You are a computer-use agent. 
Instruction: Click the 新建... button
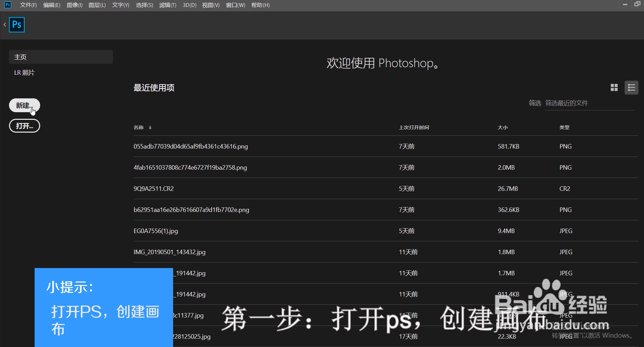point(25,105)
